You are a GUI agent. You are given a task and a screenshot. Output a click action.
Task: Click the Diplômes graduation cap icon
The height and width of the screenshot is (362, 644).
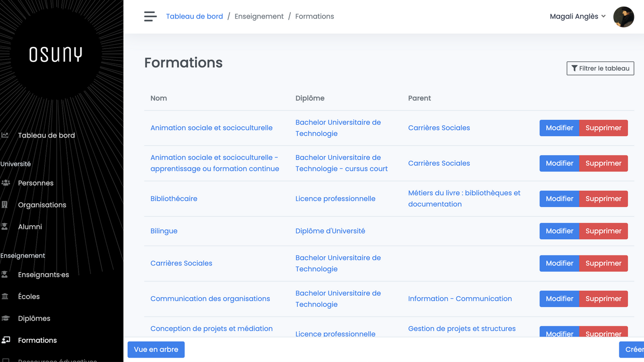pos(6,318)
